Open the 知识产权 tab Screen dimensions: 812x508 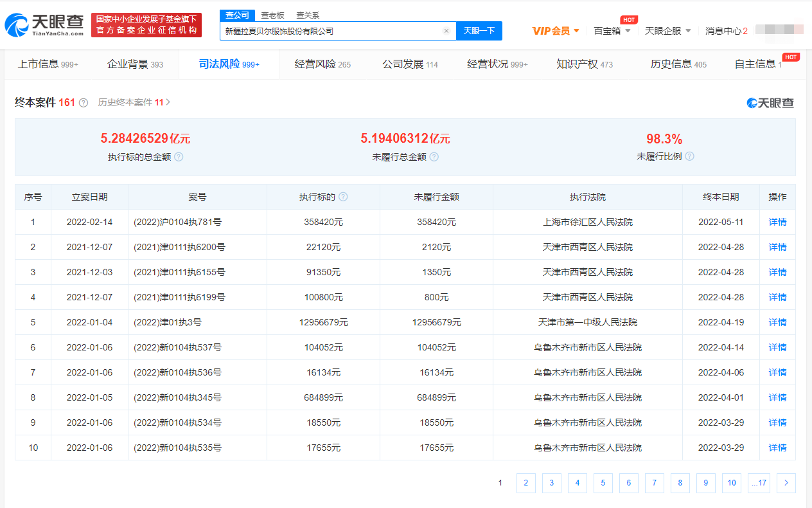584,64
